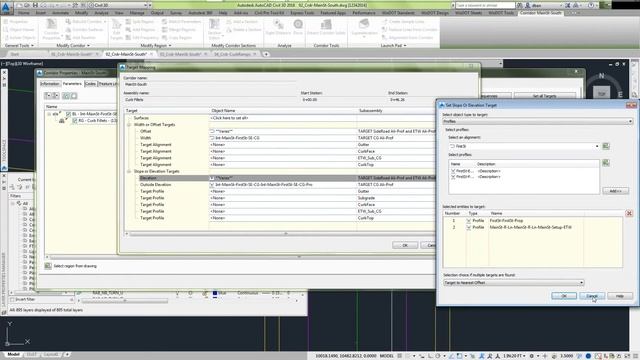Click the Surfaces 'Click here to set all' cell
This screenshot has height=360, width=640.
[282, 118]
